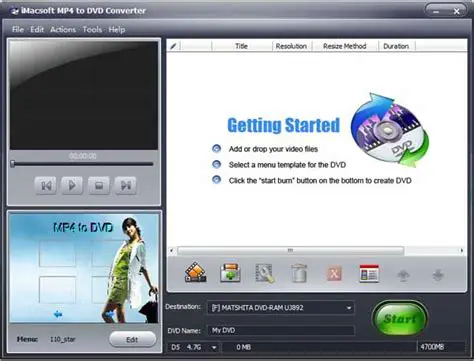Open the Actions menu
The image size is (474, 361).
point(63,29)
